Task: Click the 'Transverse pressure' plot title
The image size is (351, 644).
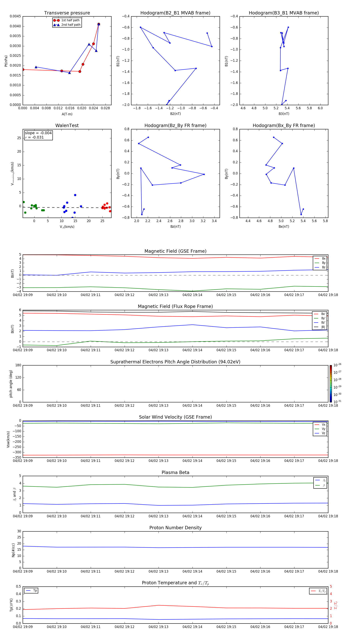Action: 67,13
